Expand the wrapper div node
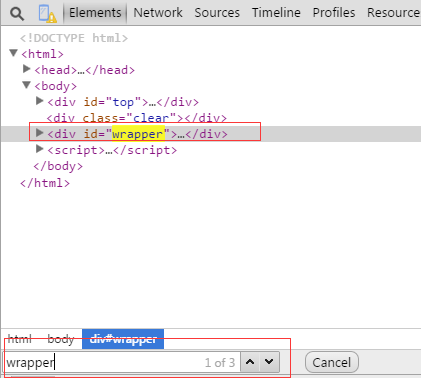 coord(40,133)
